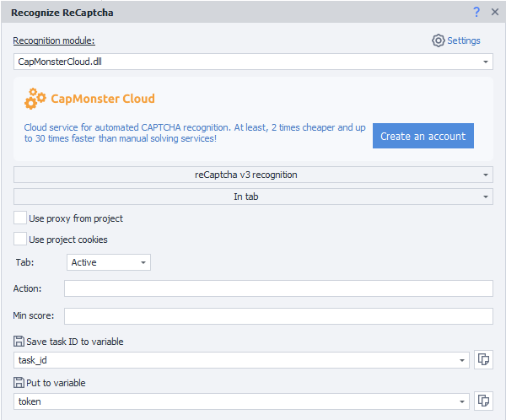Open the task_id variable dropdown
The image size is (506, 420).
(461, 360)
